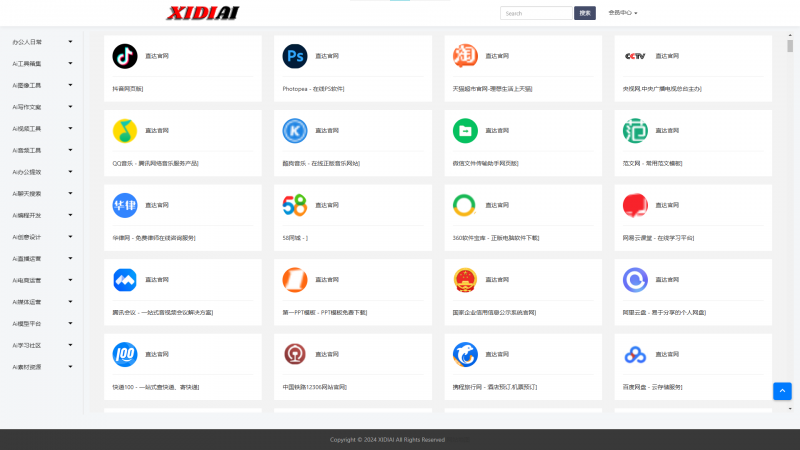This screenshot has width=800, height=450.
Task: Open the blue 腾讯会议 icon
Action: (125, 280)
